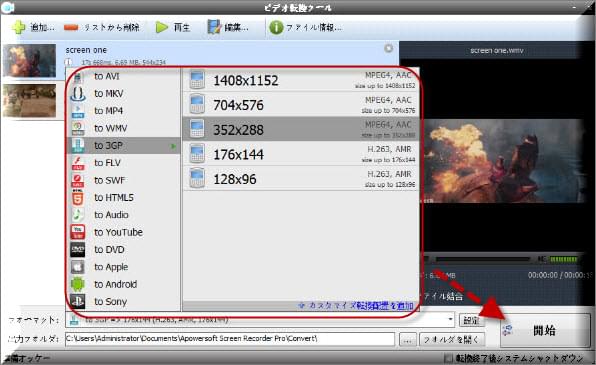Remove screen one item via its X icon
Image resolution: width=596 pixels, height=365 pixels.
(x=388, y=49)
